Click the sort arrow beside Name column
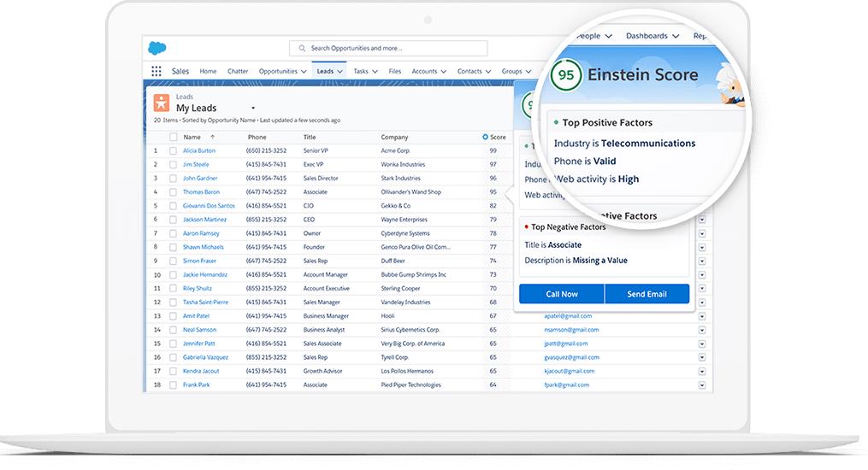Viewport: 868px width, 470px height. pos(212,137)
